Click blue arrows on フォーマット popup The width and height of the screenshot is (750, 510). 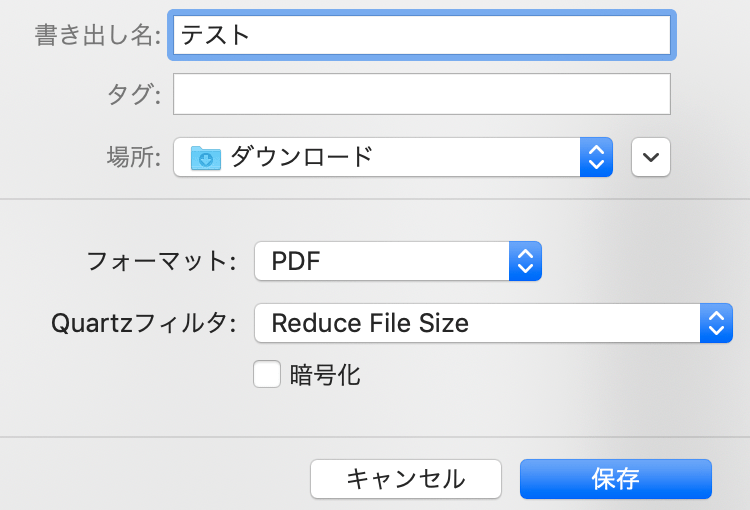tap(525, 263)
